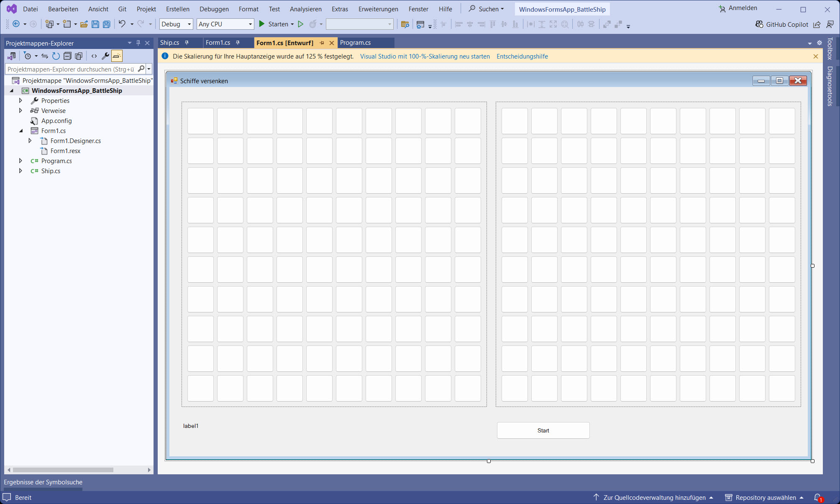This screenshot has height=504, width=840.
Task: Click the solution/folder view switch icon
Action: [x=12, y=56]
